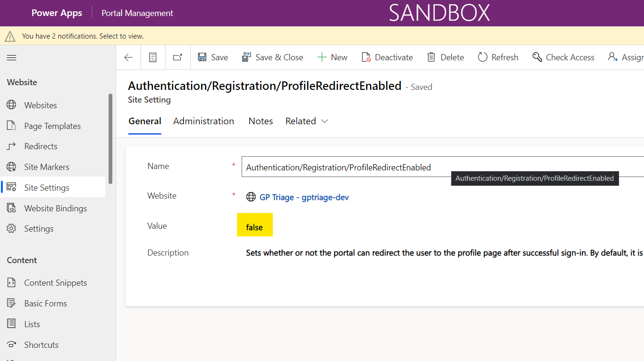Select the notifications bar message
This screenshot has width=644, height=361.
pyautogui.click(x=83, y=36)
